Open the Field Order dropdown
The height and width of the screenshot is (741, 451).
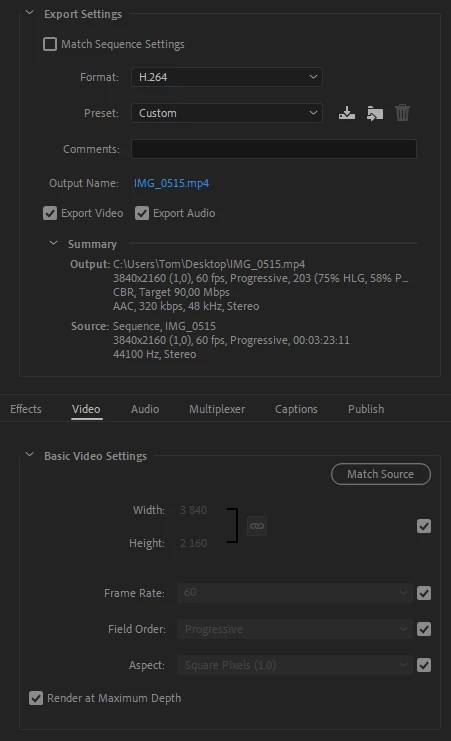(295, 629)
